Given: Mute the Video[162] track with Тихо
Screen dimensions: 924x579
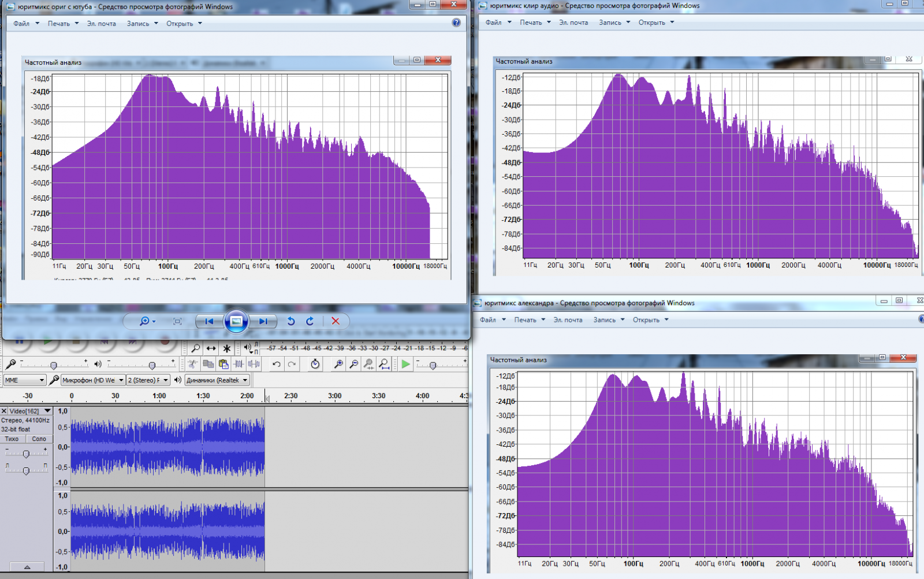Looking at the screenshot, I should (x=12, y=439).
